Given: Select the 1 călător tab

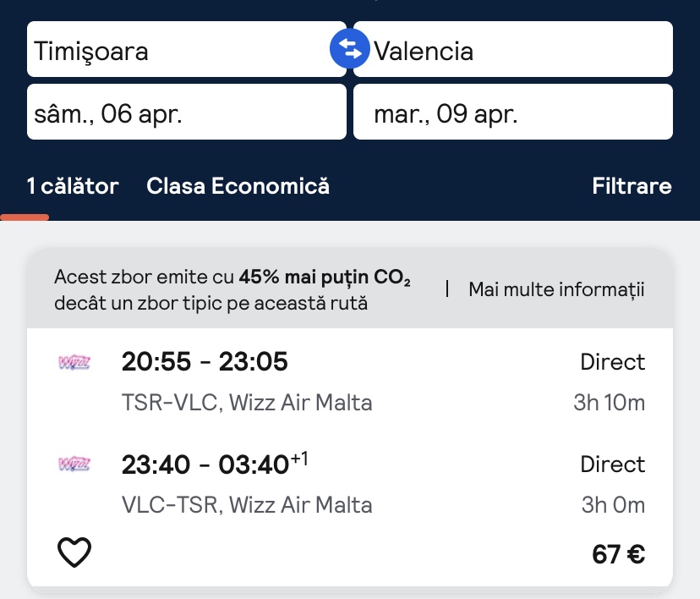Looking at the screenshot, I should coord(73,186).
